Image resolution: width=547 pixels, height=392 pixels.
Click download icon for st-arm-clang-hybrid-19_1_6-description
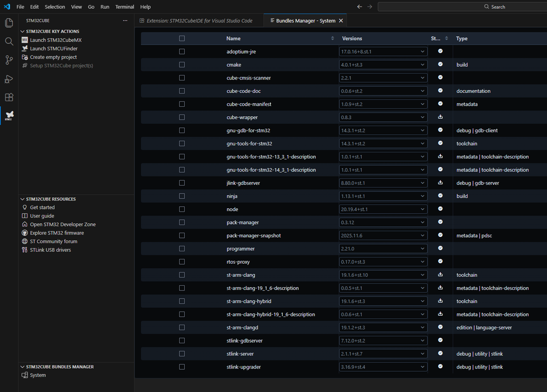[440, 314]
